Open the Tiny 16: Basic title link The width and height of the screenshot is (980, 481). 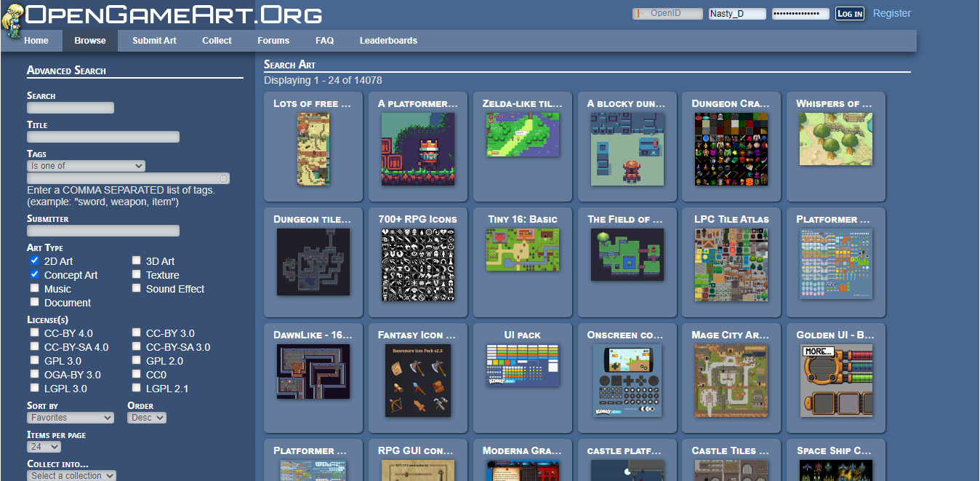523,219
